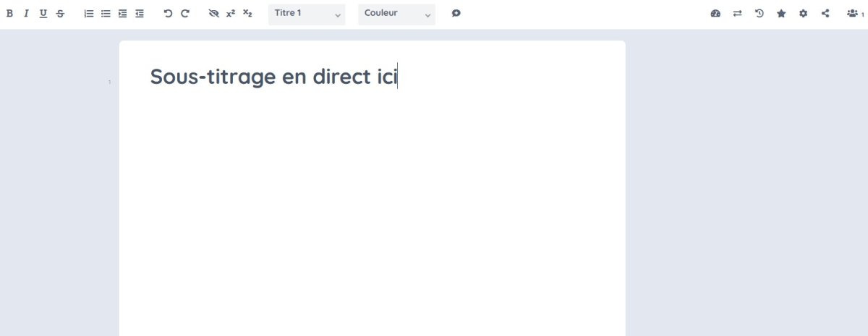Screen dimensions: 868x336
Task: Open the participants users icon
Action: click(x=853, y=14)
